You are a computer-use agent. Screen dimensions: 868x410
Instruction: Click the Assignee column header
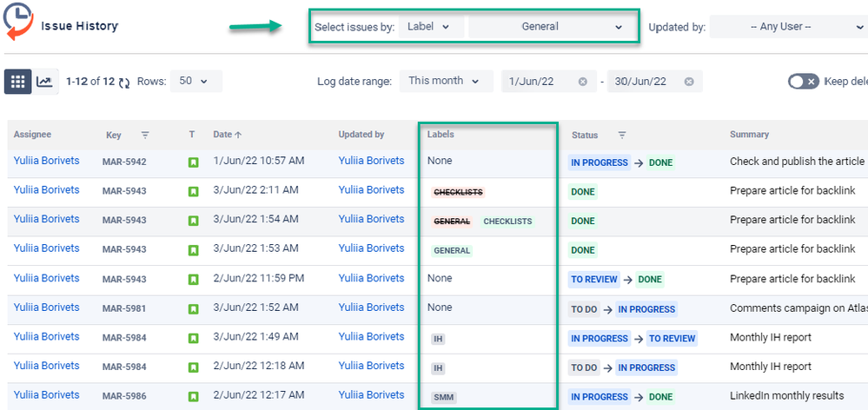(x=33, y=135)
